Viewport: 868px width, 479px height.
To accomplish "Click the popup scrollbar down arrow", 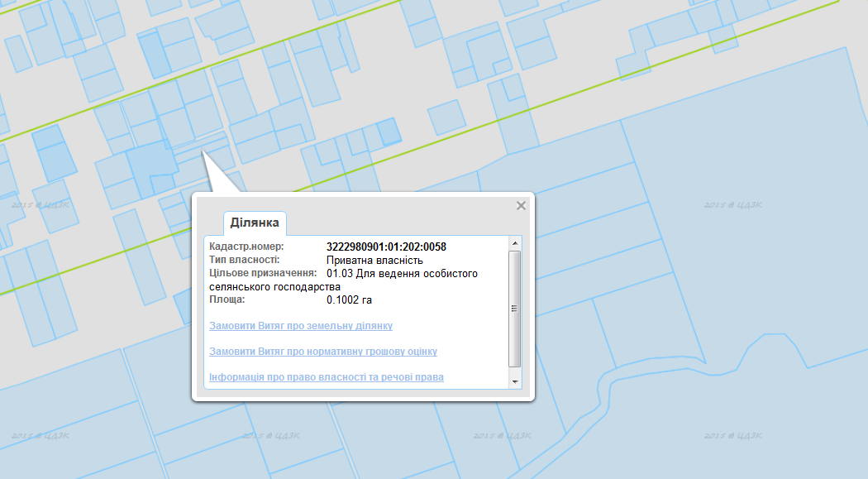I will (515, 381).
